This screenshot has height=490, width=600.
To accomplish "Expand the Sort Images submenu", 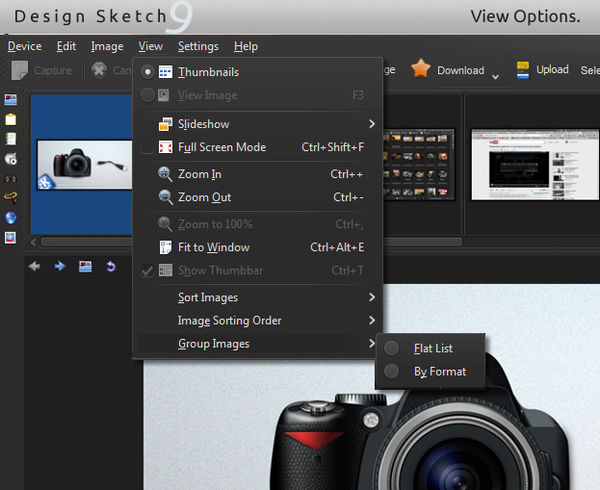I will tap(372, 297).
